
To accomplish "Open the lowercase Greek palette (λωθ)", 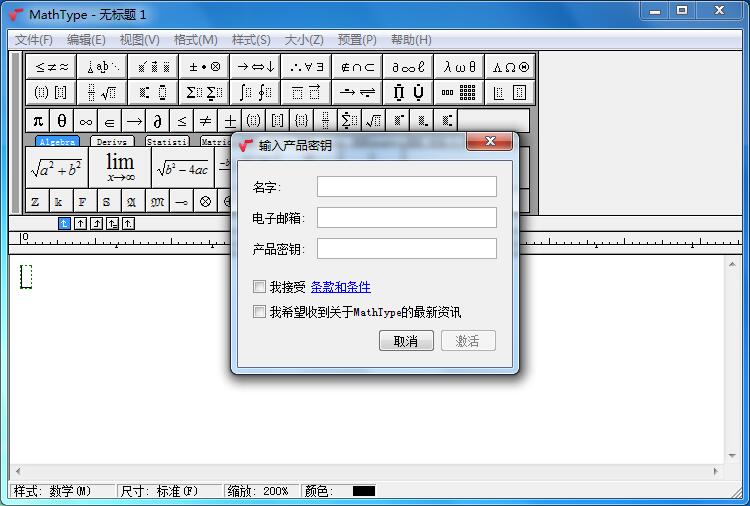I will tap(459, 67).
